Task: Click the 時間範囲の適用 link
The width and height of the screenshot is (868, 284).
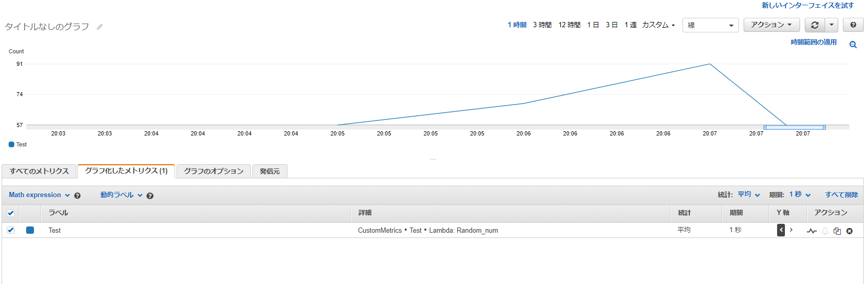Action: [x=814, y=42]
